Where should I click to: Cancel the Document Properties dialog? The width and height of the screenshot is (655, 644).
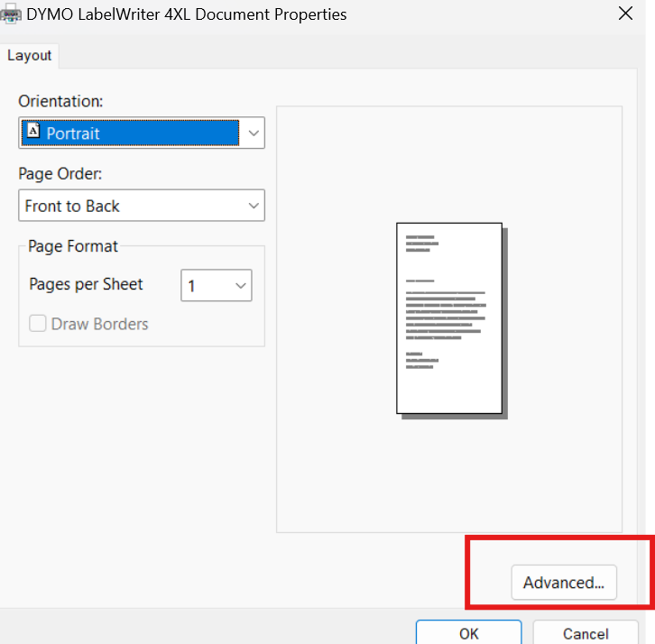(586, 632)
